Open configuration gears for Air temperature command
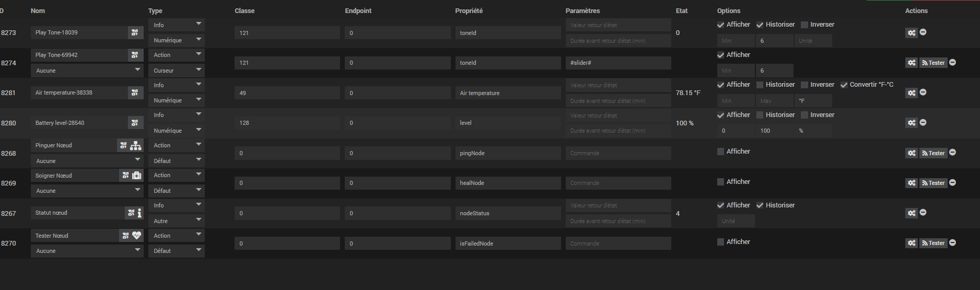This screenshot has width=980, height=290. 911,93
